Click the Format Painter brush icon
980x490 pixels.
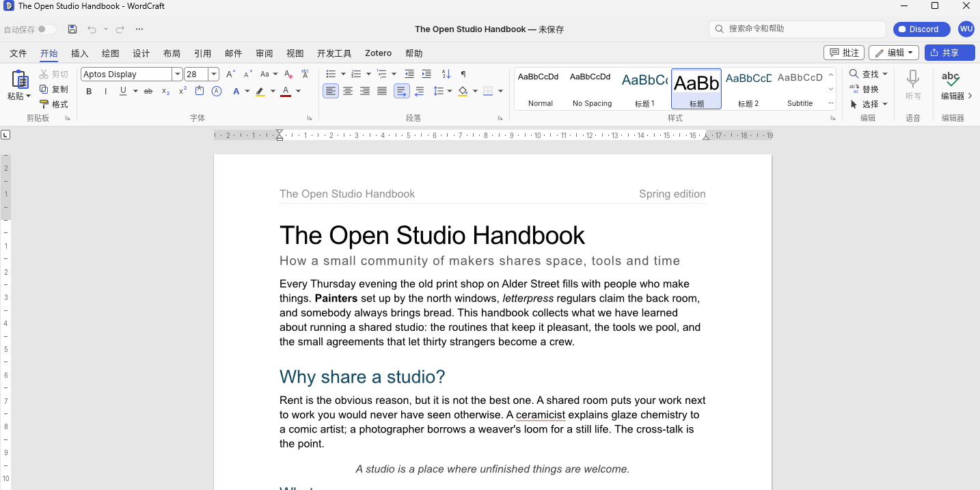coord(44,105)
